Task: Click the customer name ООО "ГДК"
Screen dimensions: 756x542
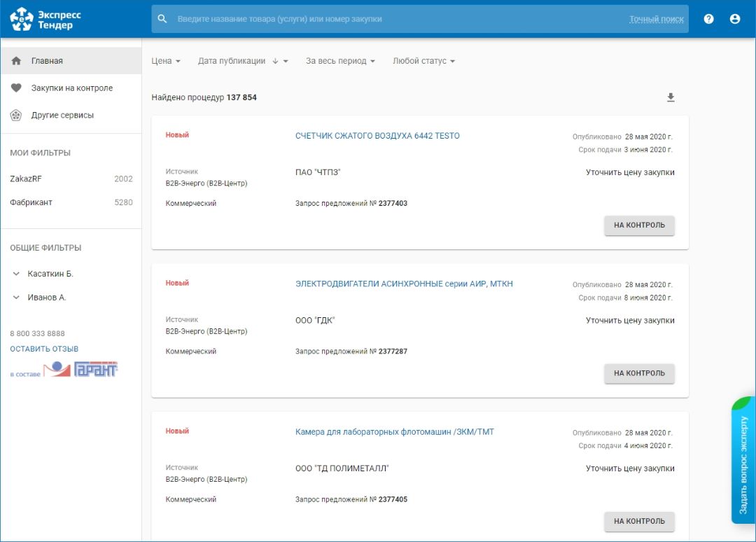Action: click(315, 321)
